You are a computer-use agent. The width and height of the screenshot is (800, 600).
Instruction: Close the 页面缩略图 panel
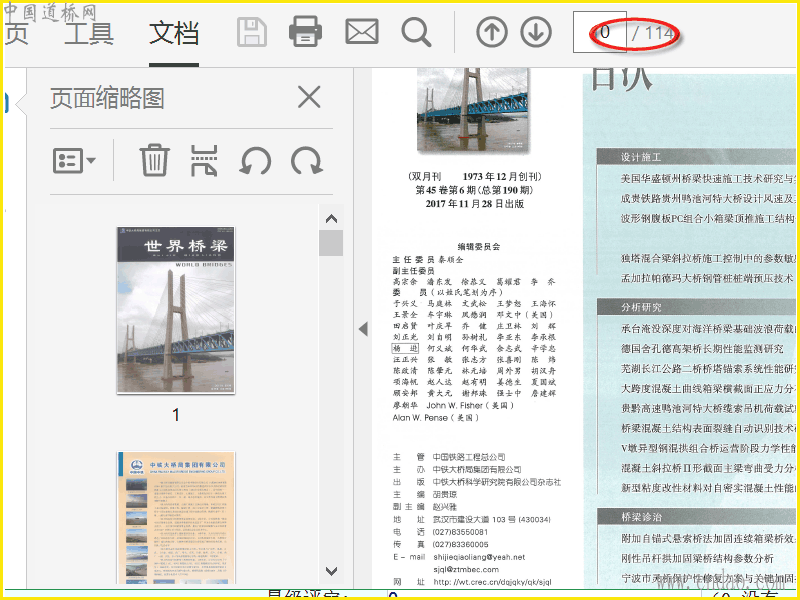coord(309,97)
